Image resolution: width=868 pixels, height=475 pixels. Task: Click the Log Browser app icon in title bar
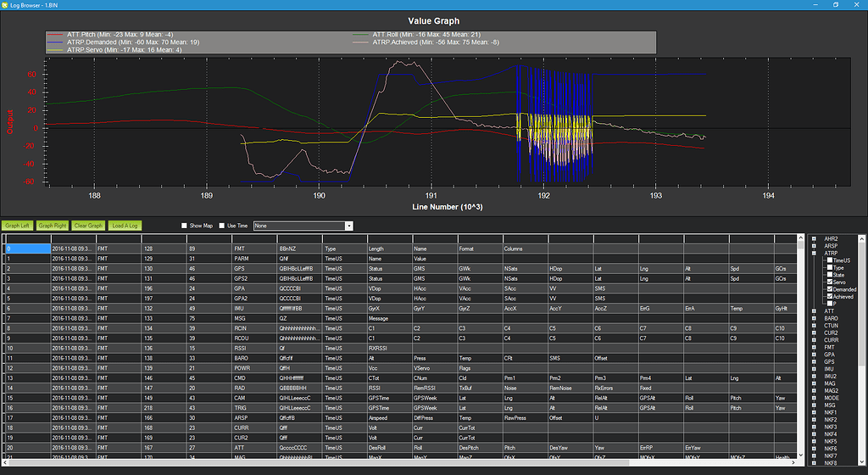point(7,5)
